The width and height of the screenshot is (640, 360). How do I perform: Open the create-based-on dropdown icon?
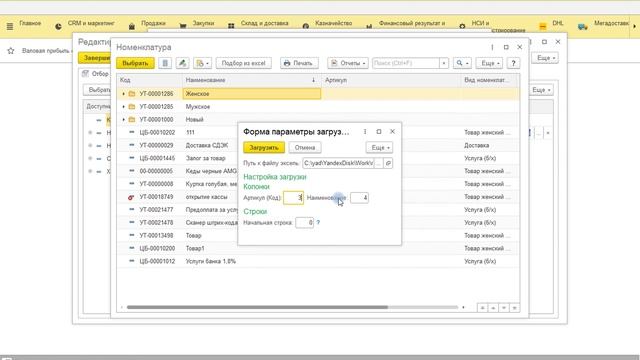[x=202, y=63]
